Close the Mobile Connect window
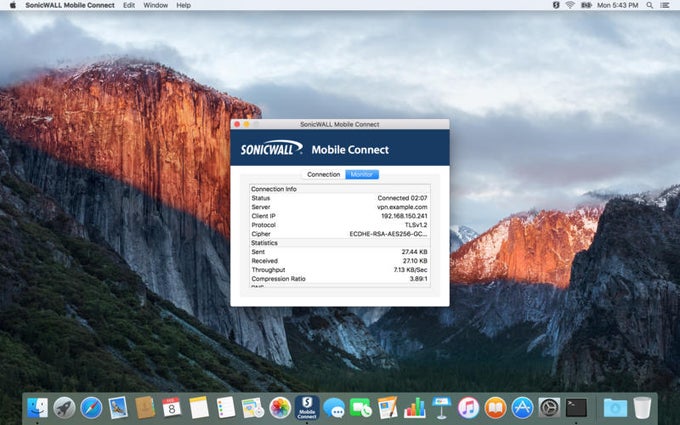Screen dimensions: 680x425 237,124
